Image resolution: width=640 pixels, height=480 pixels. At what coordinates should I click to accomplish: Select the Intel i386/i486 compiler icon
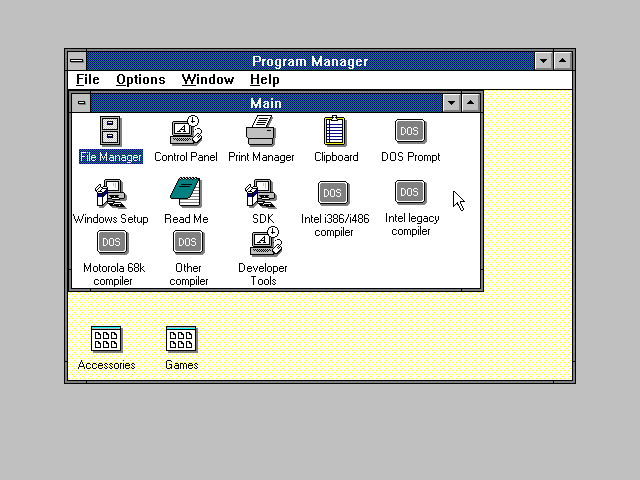click(x=333, y=193)
